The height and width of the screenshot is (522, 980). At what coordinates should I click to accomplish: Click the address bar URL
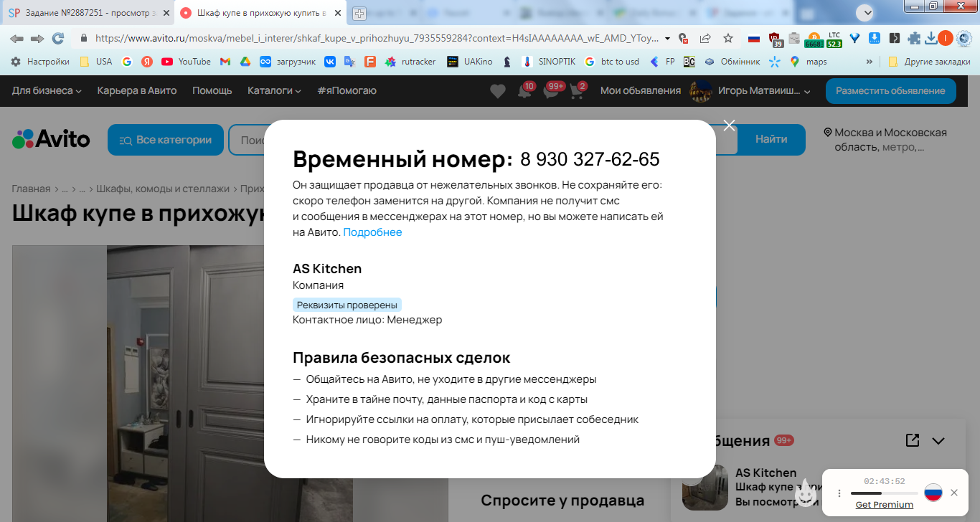tap(376, 38)
